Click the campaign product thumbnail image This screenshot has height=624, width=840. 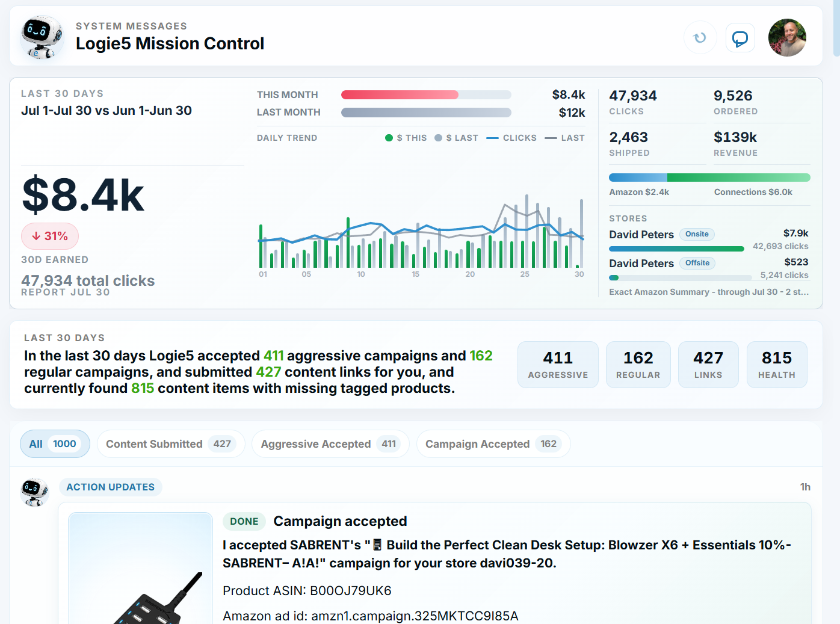(141, 568)
